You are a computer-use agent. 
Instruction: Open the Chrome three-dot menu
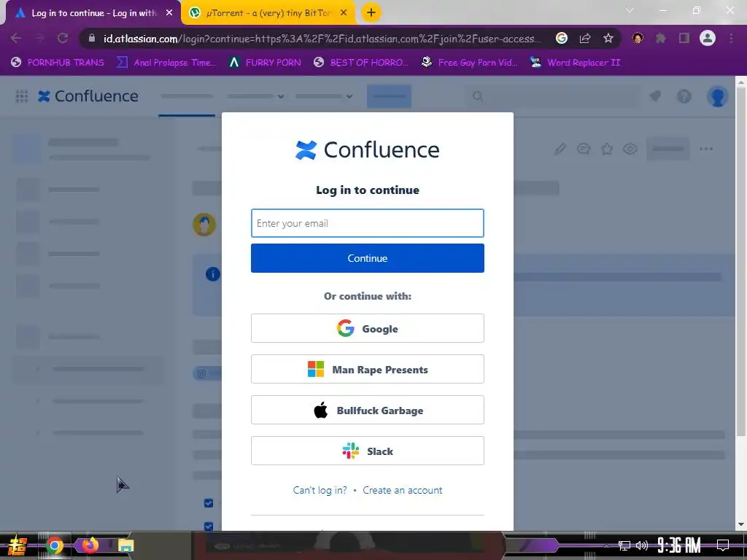731,38
